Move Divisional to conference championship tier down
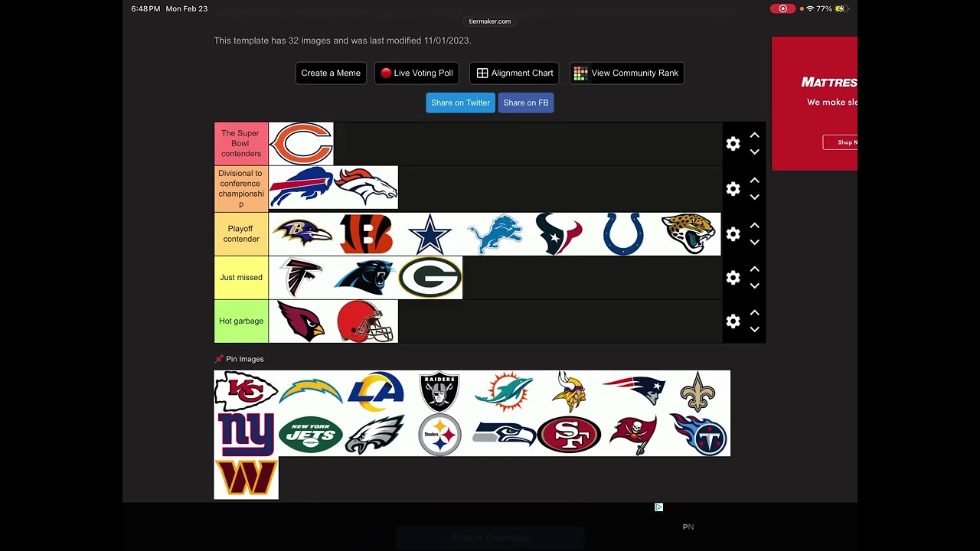The image size is (980, 551). tap(754, 197)
